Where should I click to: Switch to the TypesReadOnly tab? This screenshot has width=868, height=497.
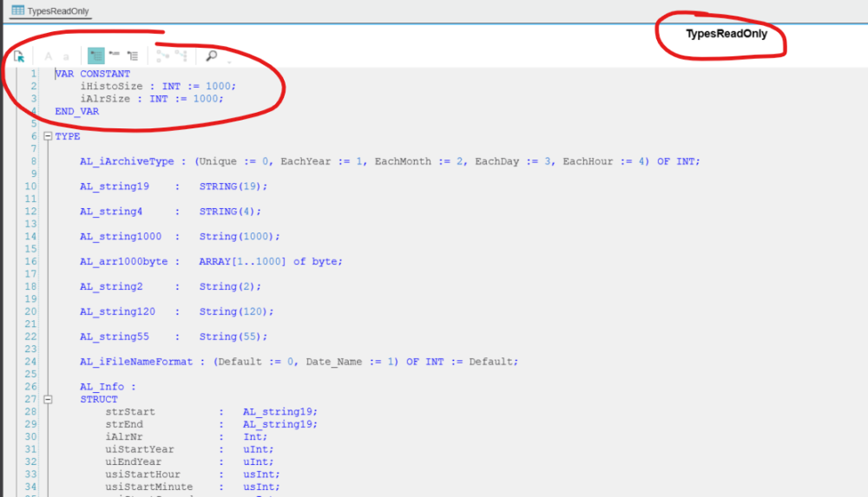click(57, 11)
